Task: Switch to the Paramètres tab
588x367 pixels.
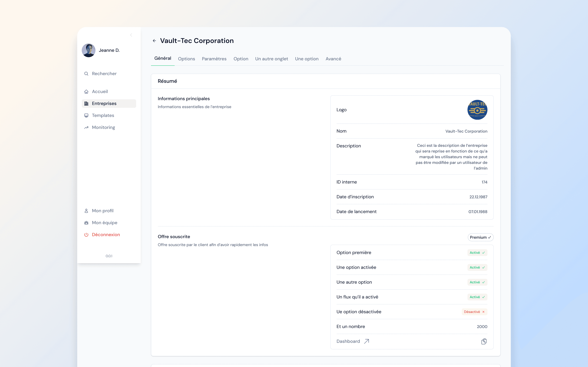Action: (214, 59)
